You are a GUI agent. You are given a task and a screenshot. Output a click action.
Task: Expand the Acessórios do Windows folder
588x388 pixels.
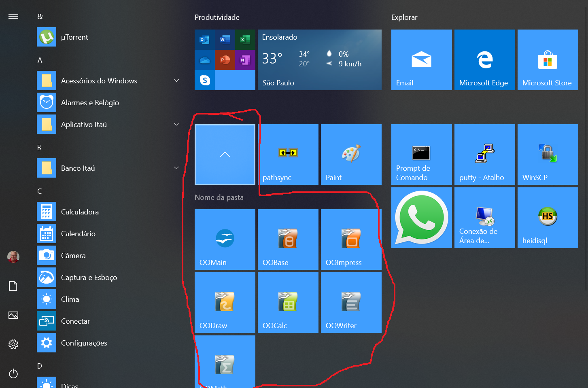tap(176, 81)
